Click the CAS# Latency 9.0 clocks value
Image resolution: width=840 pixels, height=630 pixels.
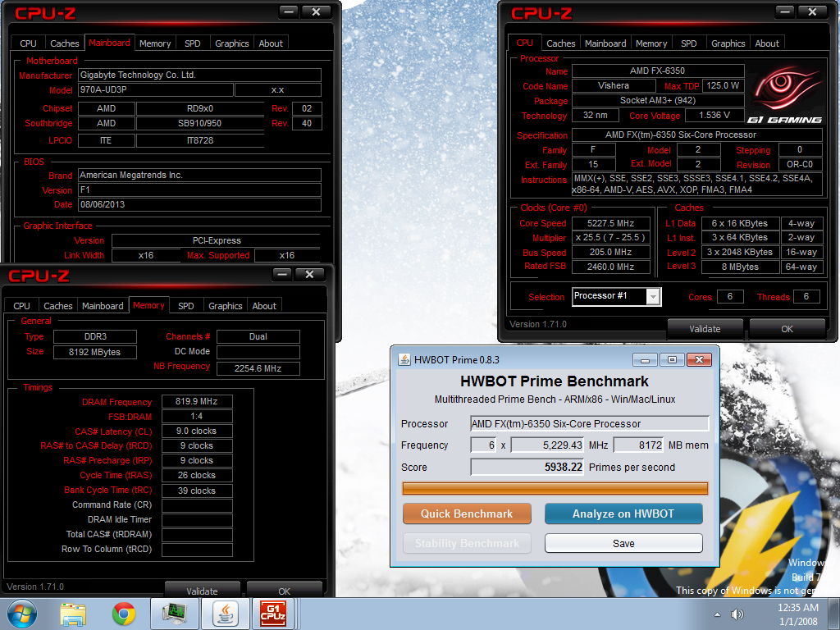[x=197, y=431]
